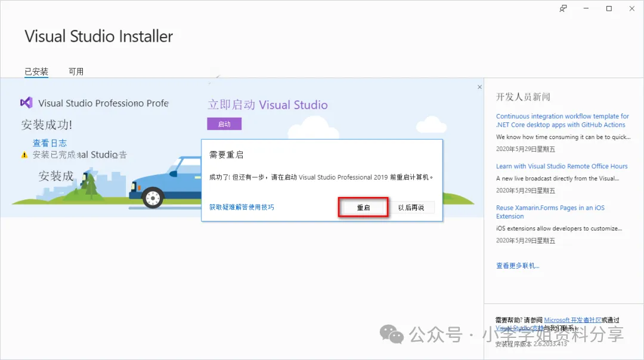Click the Visual Studio purple logo icon
Viewport: 644px width, 360px height.
coord(26,103)
